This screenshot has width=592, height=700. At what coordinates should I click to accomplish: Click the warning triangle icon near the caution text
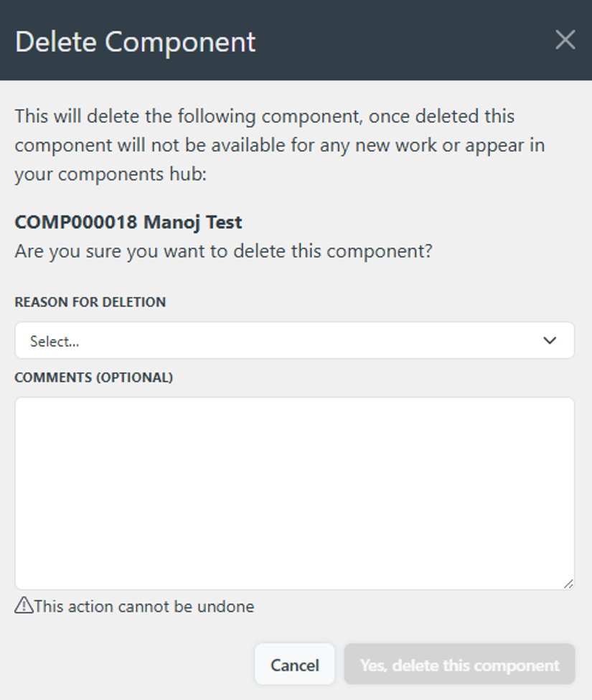(x=23, y=607)
